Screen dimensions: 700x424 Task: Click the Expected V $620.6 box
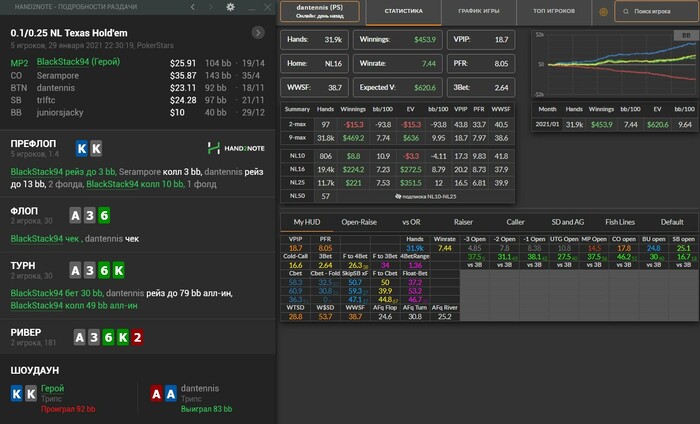click(x=398, y=88)
